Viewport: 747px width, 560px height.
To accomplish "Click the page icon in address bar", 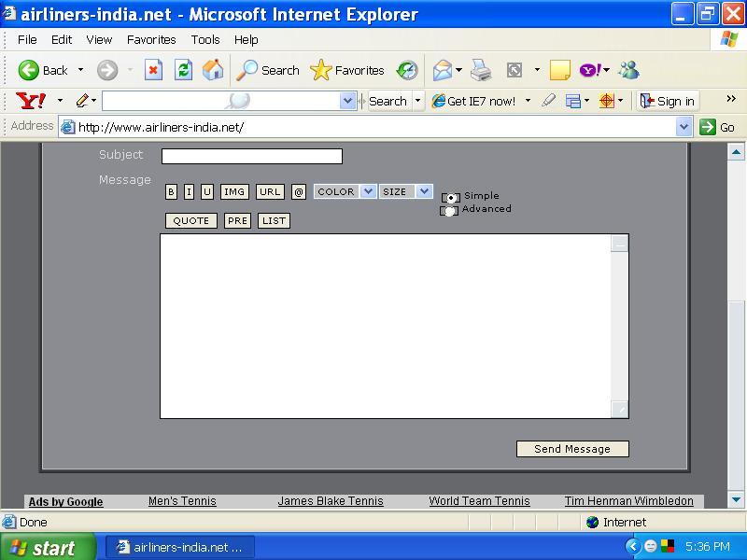I will coord(68,127).
